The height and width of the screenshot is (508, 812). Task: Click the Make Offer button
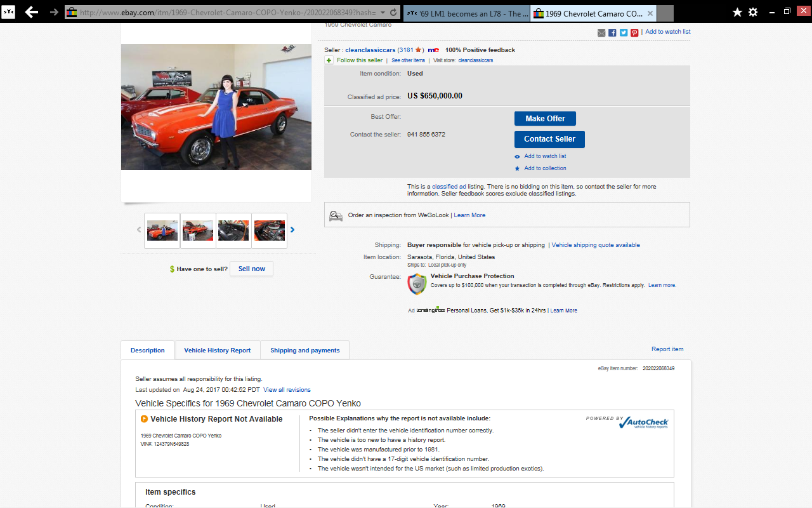(x=545, y=119)
